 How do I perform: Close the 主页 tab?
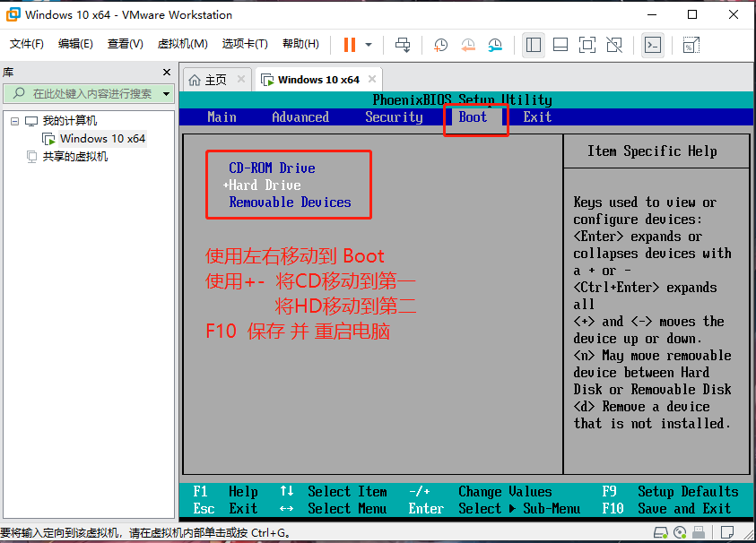(x=241, y=79)
